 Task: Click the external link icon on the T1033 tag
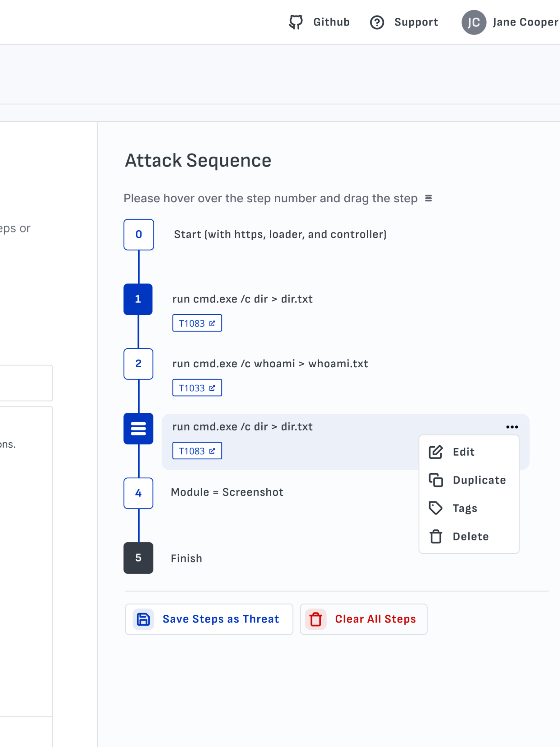pyautogui.click(x=212, y=388)
